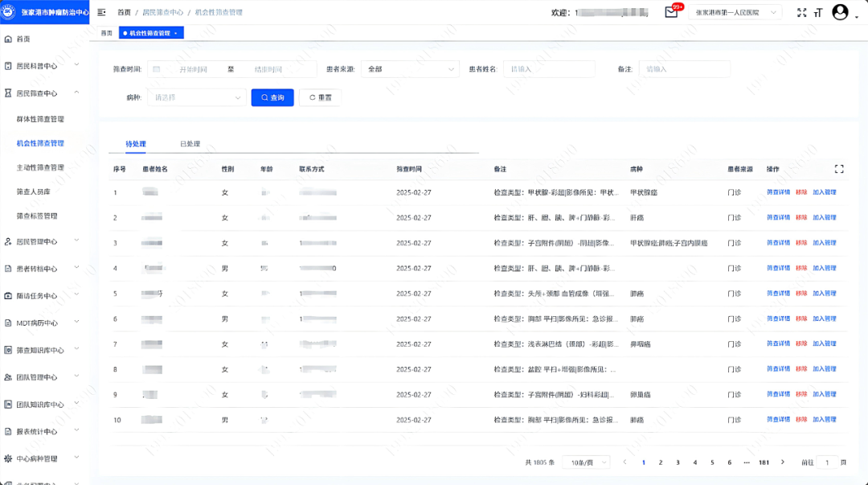Screen dimensions: 868x485
Task: Open the 病种 selection dropdown
Action: click(196, 97)
